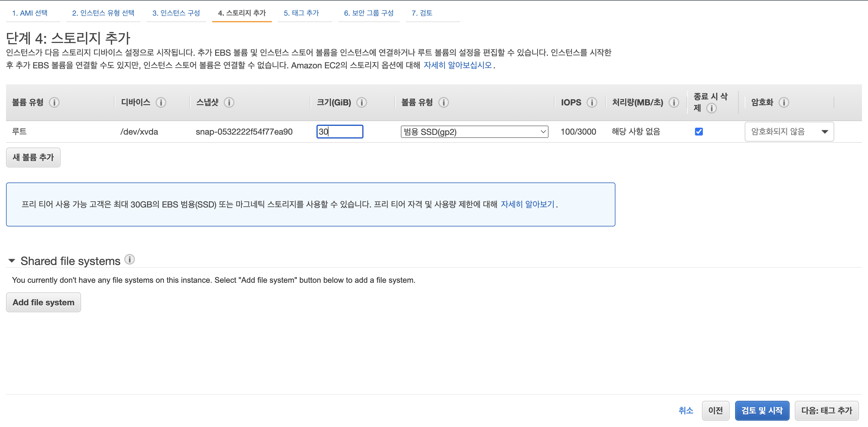Show info for 처리량(MB/초) column
Image resolution: width=868 pixels, height=427 pixels.
[x=674, y=102]
